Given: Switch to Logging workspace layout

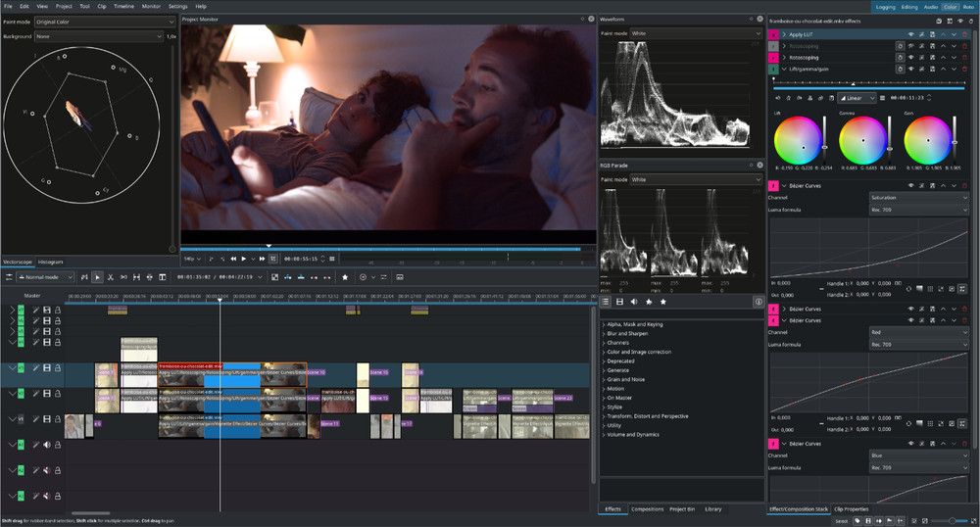Looking at the screenshot, I should click(x=885, y=7).
